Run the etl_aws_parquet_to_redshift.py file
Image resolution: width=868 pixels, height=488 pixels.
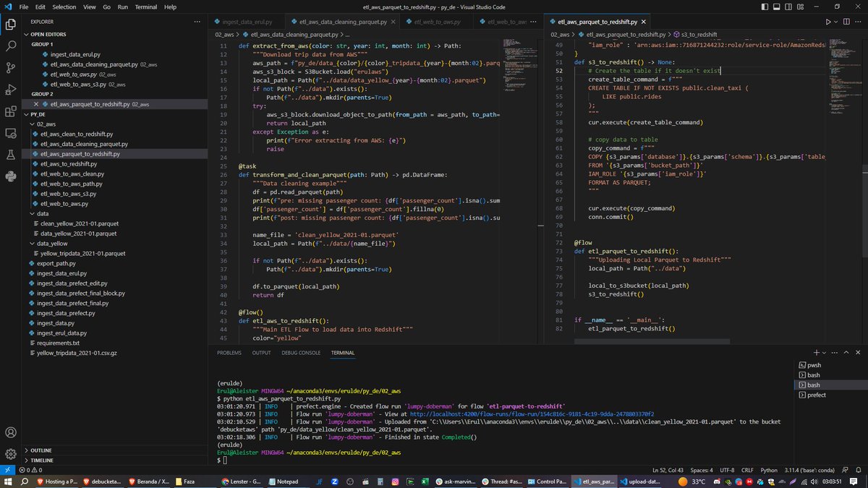coord(827,22)
